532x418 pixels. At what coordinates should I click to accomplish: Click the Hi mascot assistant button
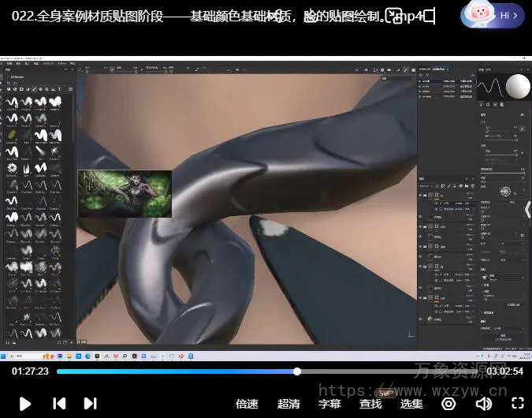[x=493, y=15]
